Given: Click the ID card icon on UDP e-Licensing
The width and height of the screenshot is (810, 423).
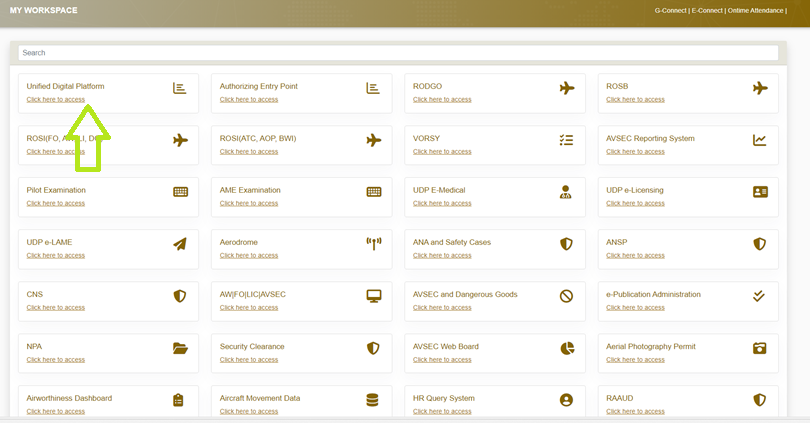Looking at the screenshot, I should point(760,192).
